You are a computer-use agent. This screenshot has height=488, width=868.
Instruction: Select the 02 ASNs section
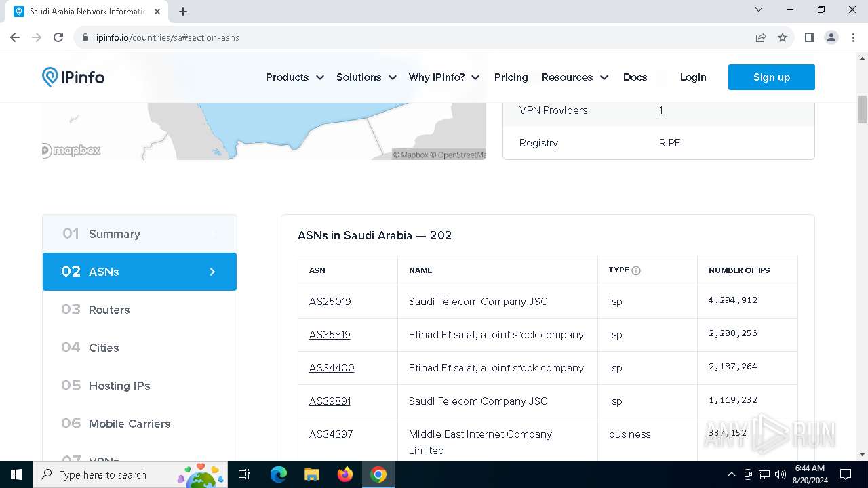(x=140, y=272)
